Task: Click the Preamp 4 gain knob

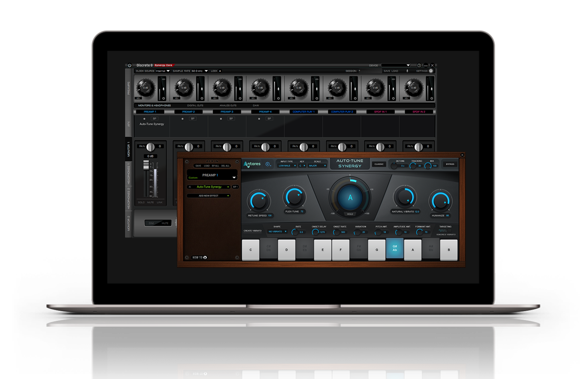Action: 260,88
